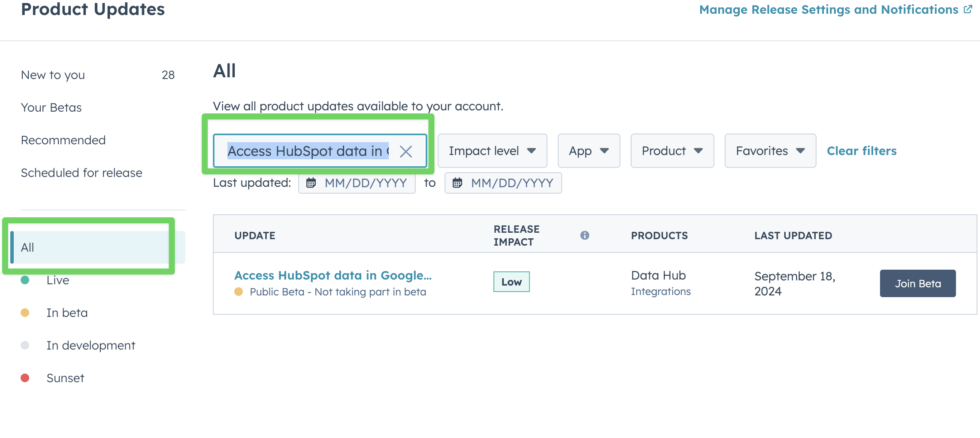Image resolution: width=980 pixels, height=438 pixels.
Task: Open Access HubSpot data in Google update
Action: tap(333, 275)
